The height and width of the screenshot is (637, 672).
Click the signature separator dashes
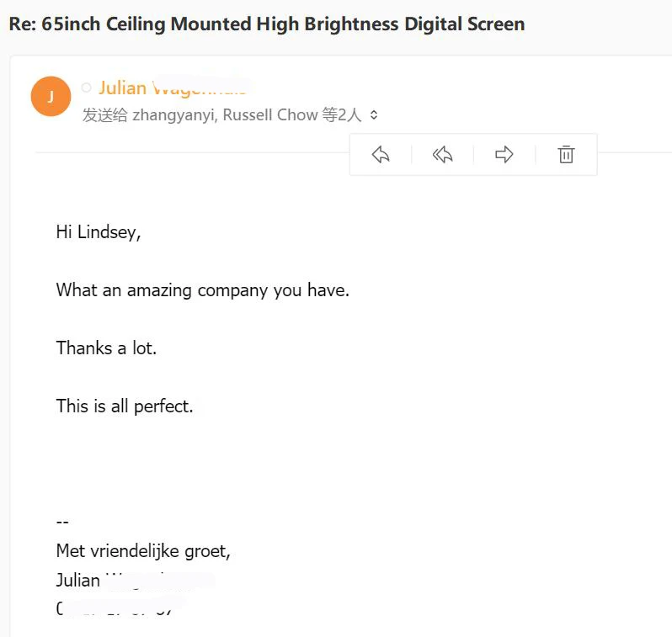(x=62, y=522)
